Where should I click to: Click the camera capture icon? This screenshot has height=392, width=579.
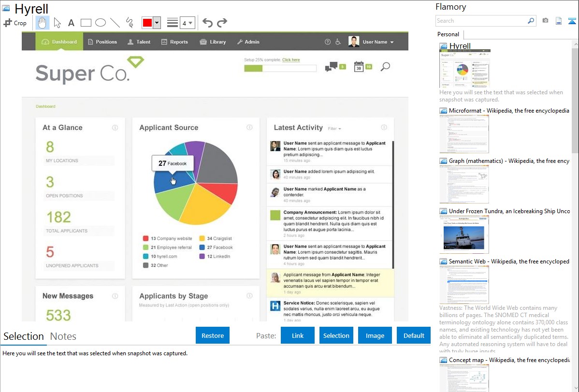pyautogui.click(x=545, y=21)
